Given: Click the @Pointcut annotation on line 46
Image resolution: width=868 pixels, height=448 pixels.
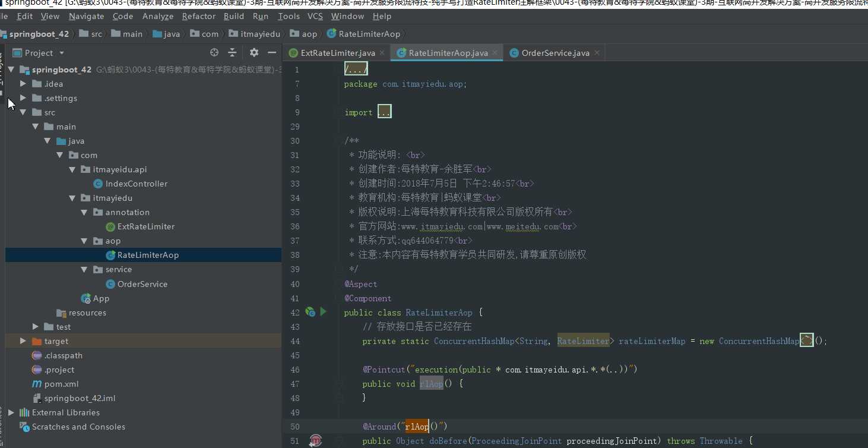Looking at the screenshot, I should [x=384, y=370].
